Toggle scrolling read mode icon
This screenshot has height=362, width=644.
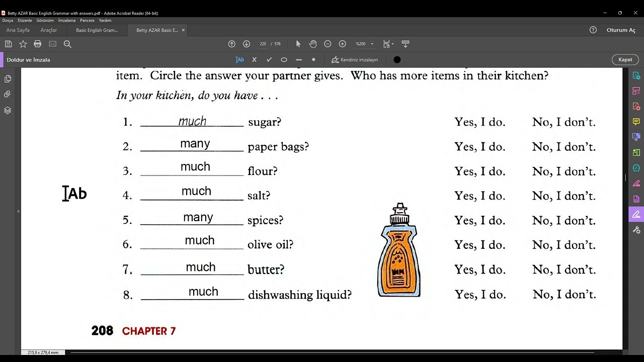(x=406, y=44)
